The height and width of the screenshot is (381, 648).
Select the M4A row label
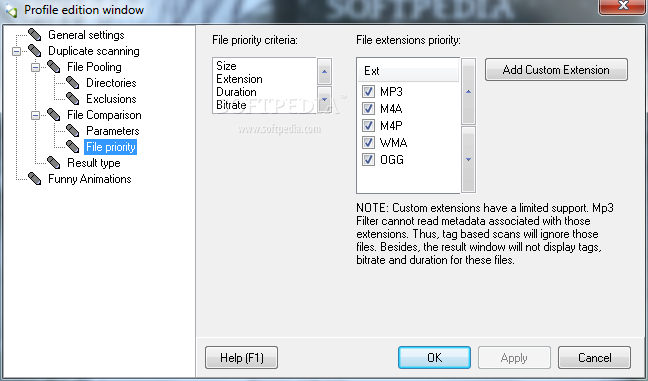(391, 108)
